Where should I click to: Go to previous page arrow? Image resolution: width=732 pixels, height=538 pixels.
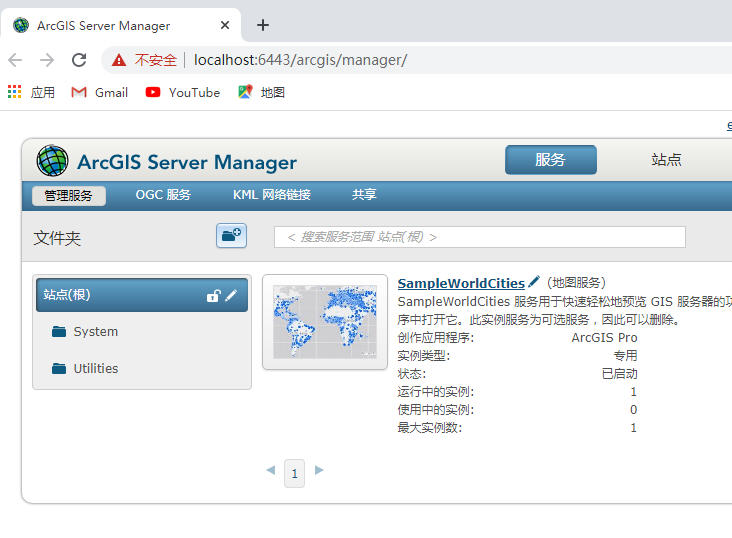pos(271,470)
